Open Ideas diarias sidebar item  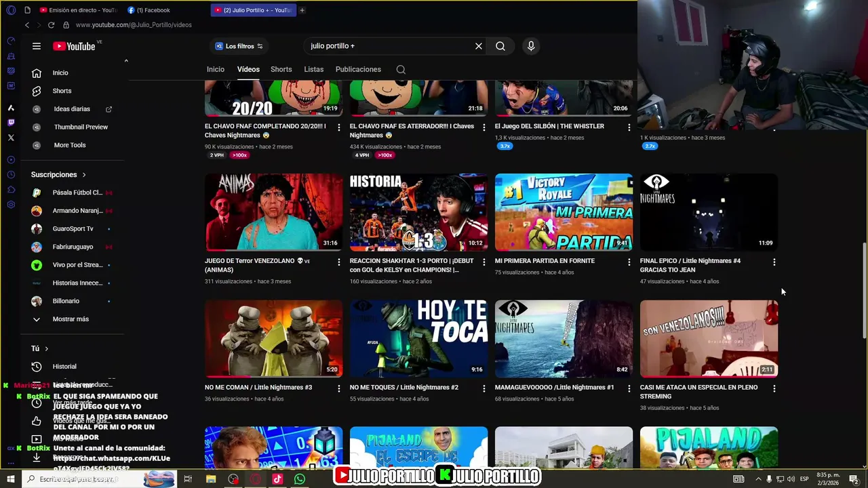72,109
